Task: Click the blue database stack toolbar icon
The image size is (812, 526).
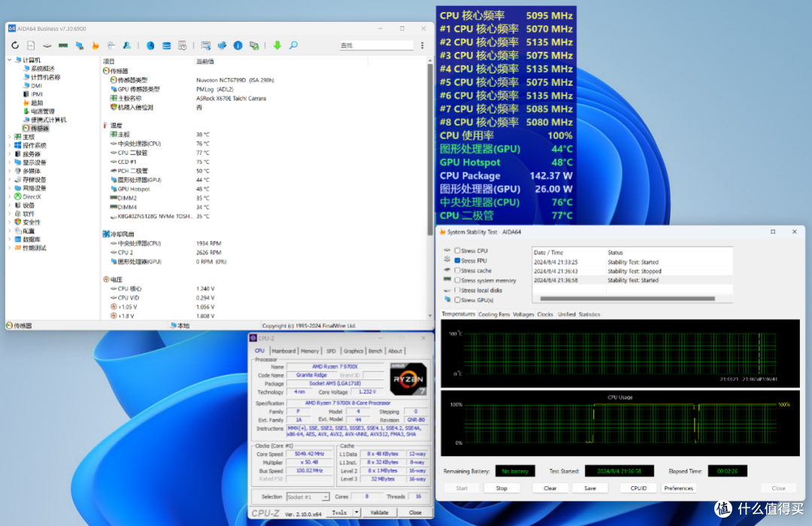Action: click(x=166, y=46)
